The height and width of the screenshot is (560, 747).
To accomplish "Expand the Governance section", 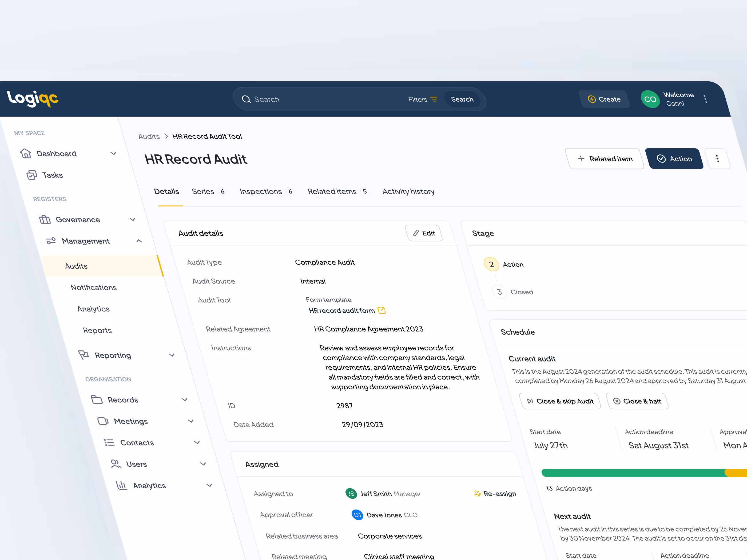I will (132, 219).
